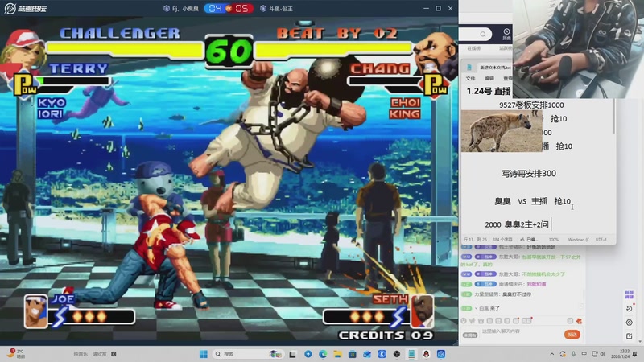Click the 中 input method indicator

tap(584, 354)
